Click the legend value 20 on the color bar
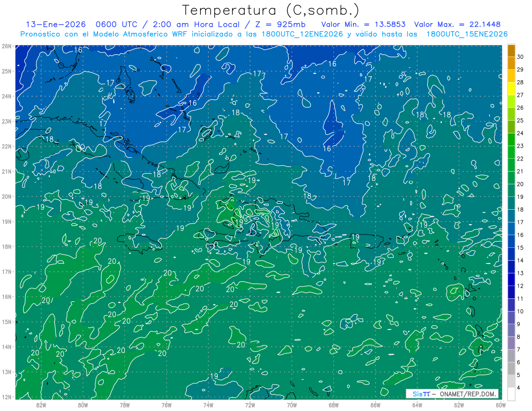Screen dimensions: 532x411 click(520, 184)
